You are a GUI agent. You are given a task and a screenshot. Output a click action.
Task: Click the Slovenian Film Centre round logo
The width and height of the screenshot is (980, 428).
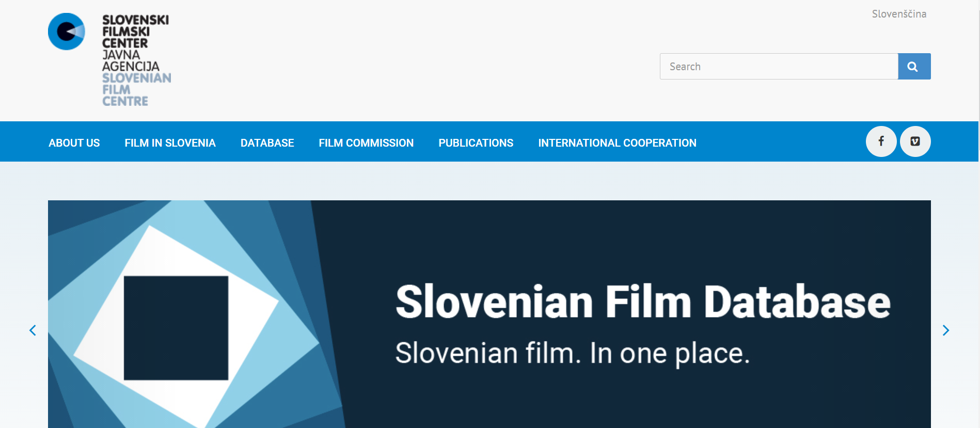pos(67,31)
